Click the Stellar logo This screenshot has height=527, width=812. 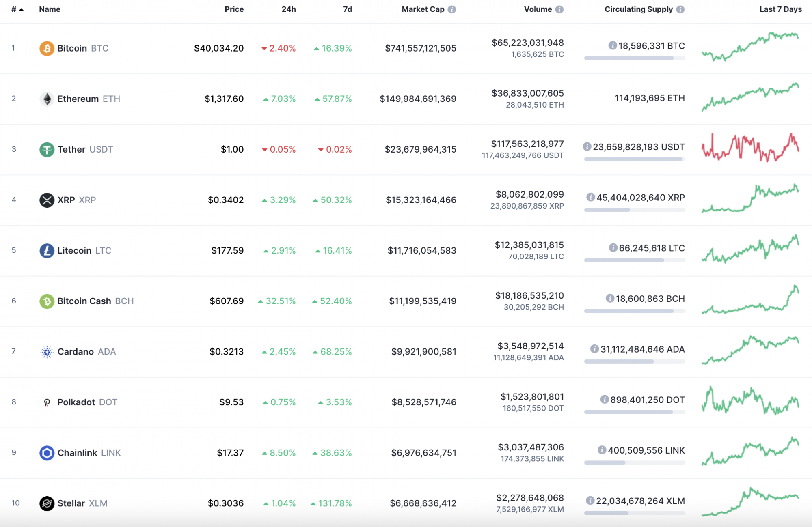point(47,503)
